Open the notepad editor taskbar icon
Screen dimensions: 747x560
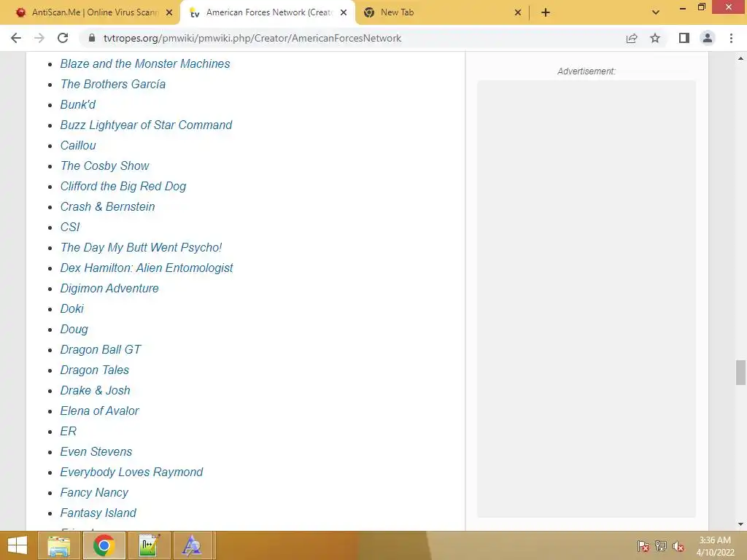[x=149, y=545]
